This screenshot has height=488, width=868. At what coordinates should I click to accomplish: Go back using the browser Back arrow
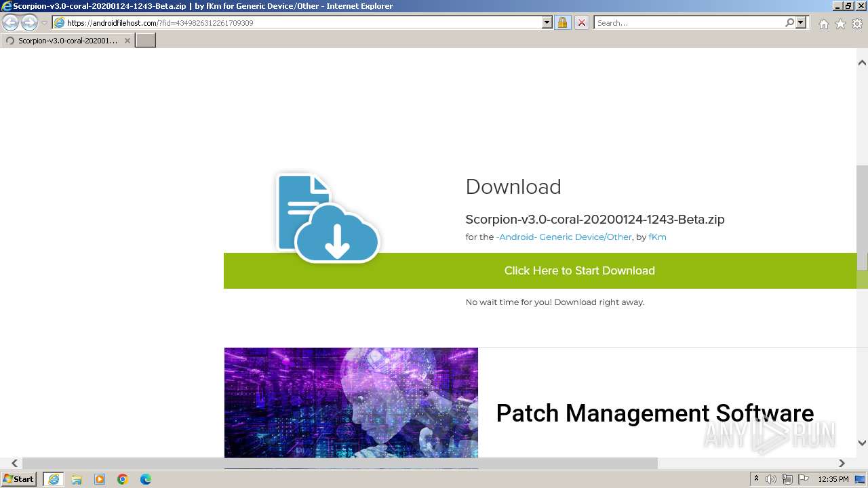pos(11,23)
